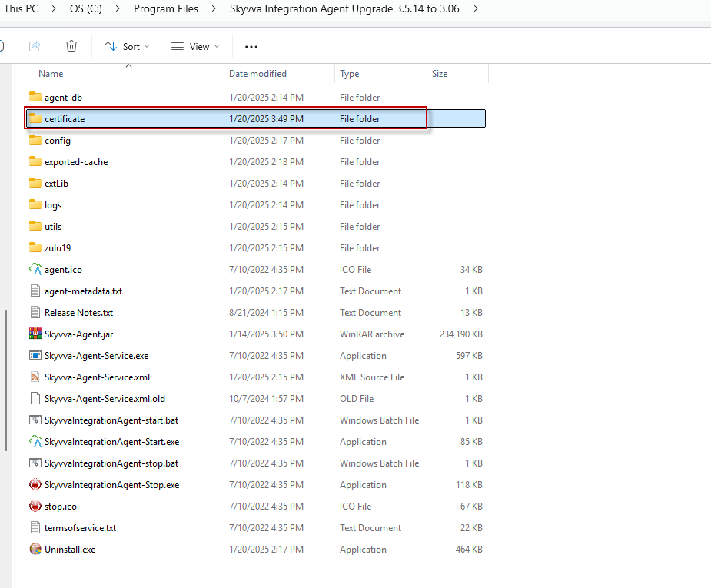The image size is (711, 588).
Task: Select the stop.ico icon file
Action: pyautogui.click(x=35, y=507)
